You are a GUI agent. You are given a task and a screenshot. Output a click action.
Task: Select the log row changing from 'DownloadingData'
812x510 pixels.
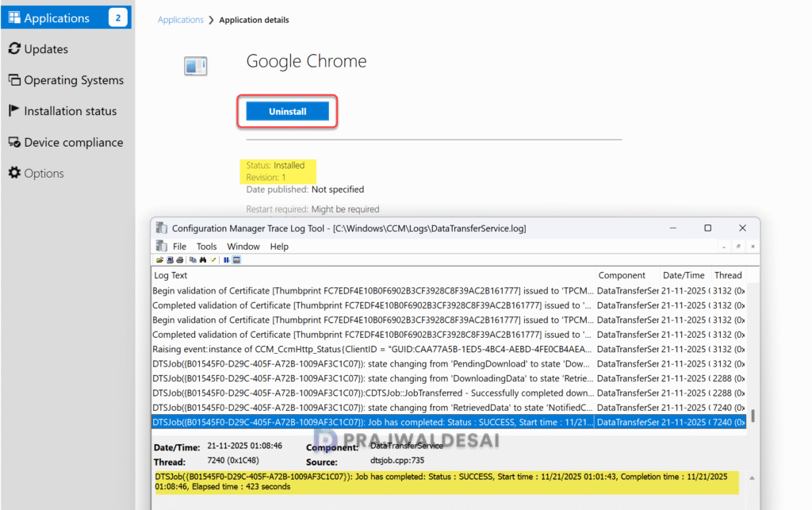449,378
